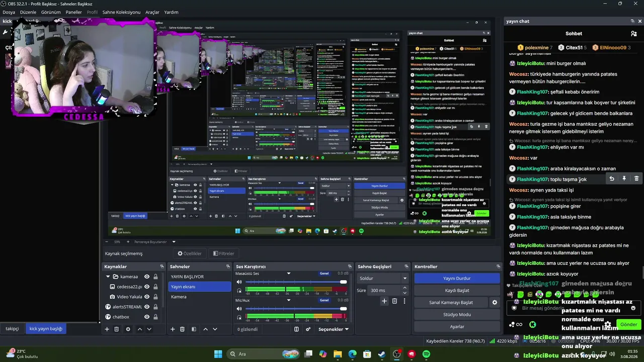Reply to FlashKing107 toplu taşıma message
The width and height of the screenshot is (644, 362).
tap(612, 178)
